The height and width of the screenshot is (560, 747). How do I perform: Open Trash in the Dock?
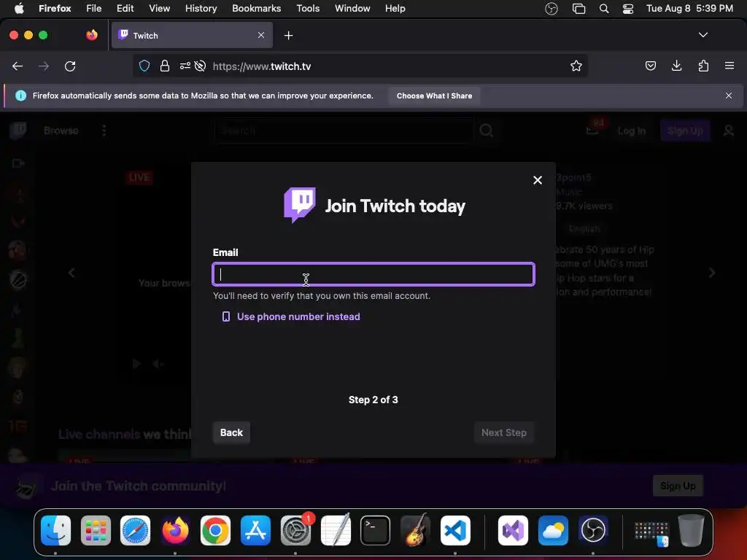tap(692, 530)
